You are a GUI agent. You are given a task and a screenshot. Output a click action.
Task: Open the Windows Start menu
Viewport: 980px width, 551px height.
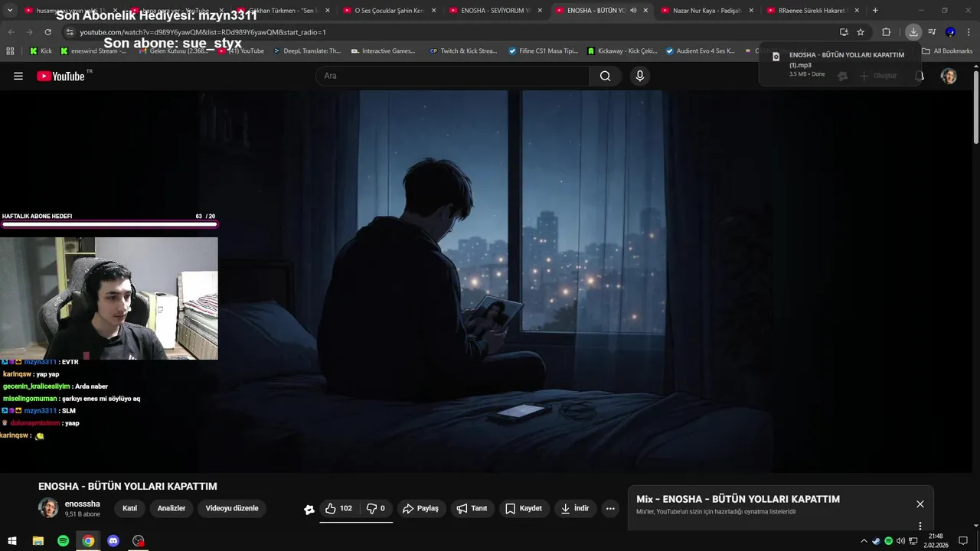pyautogui.click(x=12, y=541)
